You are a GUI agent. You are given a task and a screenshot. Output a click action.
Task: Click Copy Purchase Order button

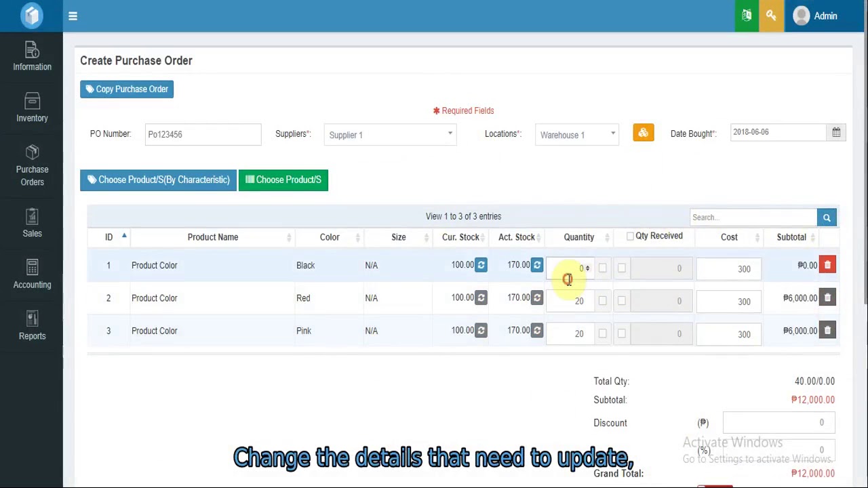point(127,89)
